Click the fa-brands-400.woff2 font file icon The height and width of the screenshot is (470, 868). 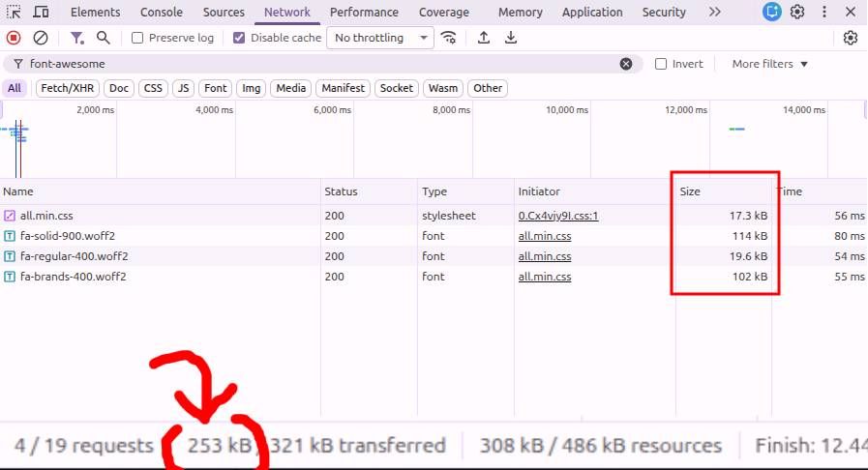(x=10, y=277)
